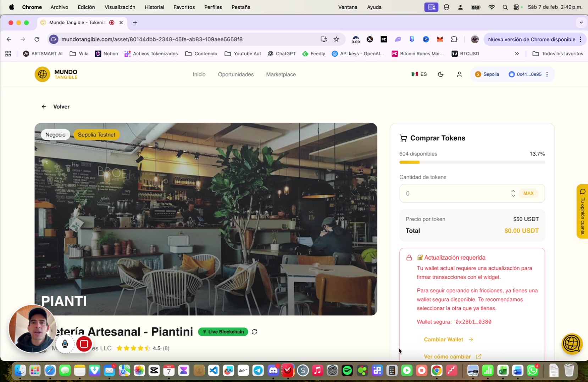Open the globe chat widget
Viewport: 588px width, 382px height.
tap(572, 344)
